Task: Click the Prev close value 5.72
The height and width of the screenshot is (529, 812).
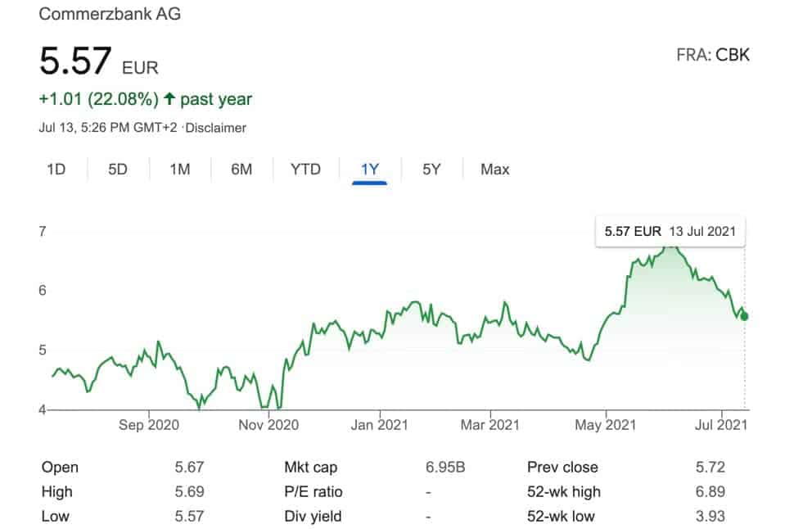Action: point(710,468)
